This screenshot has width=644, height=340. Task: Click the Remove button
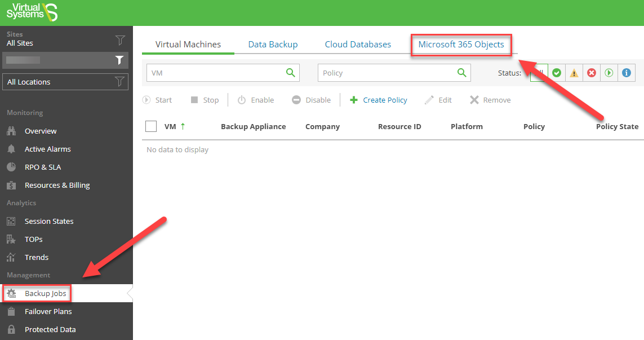[490, 100]
